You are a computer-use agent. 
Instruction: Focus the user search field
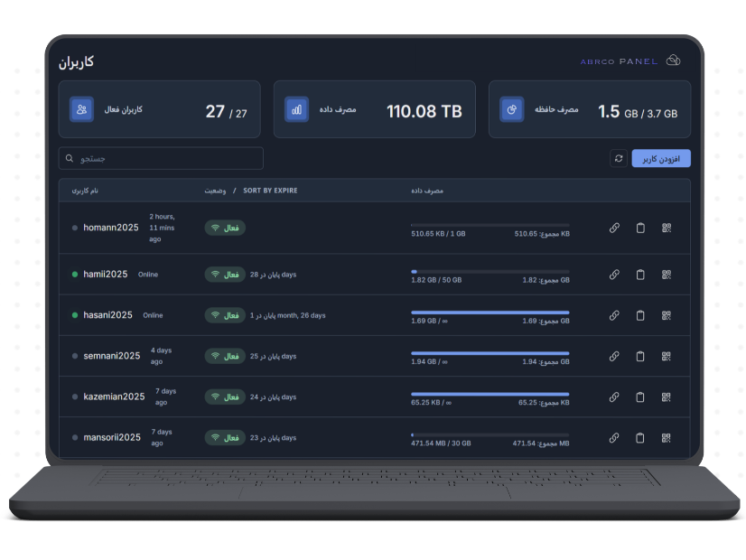tap(161, 159)
